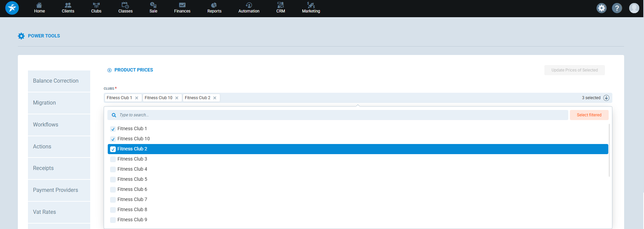Open the Automation icon in navbar
Screen dimensions: 644x229
pos(249,5)
